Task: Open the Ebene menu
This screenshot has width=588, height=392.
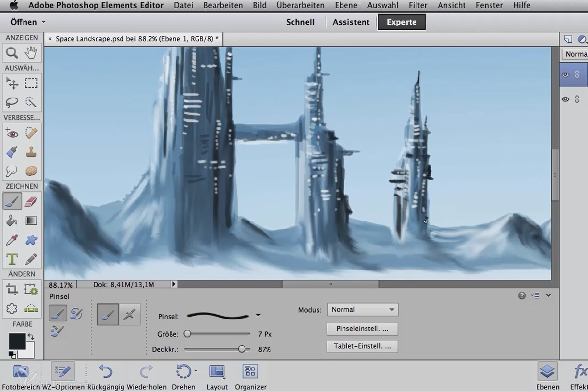Action: [345, 5]
